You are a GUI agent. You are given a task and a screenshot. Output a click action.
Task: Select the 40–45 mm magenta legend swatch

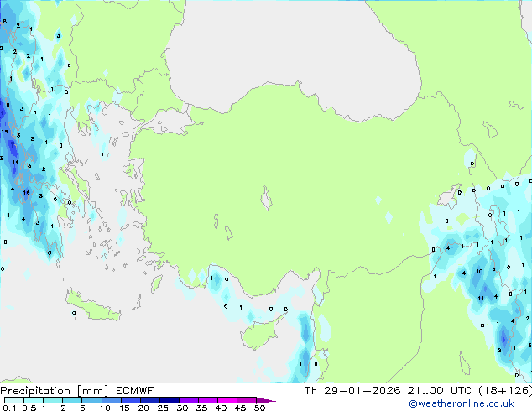point(227,400)
